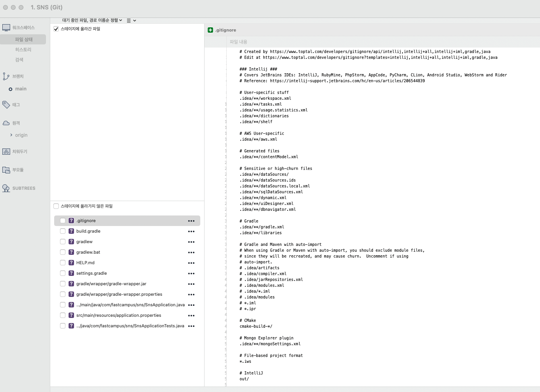Open more options for SnsApplication.java

191,305
